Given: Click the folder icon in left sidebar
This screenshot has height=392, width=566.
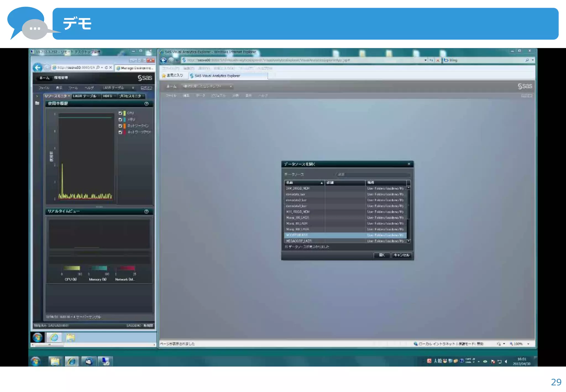Looking at the screenshot, I should coord(37,103).
